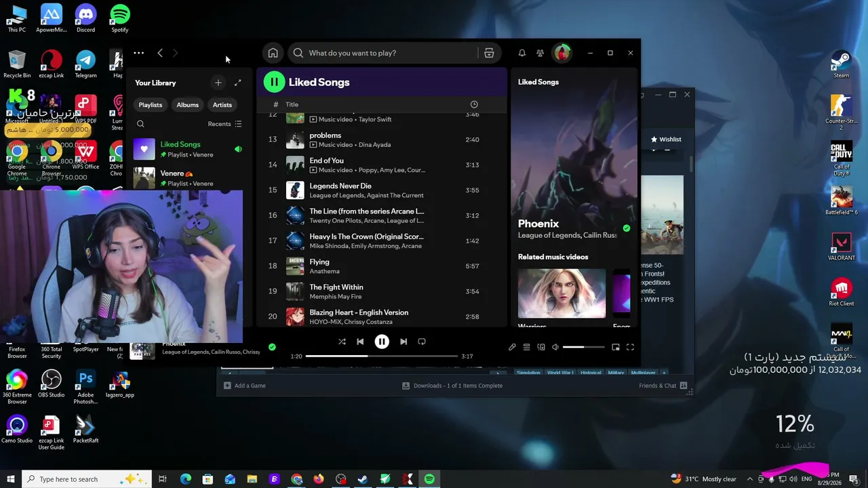Open Liked Songs playlist in library
This screenshot has width=868, height=488.
(189, 149)
